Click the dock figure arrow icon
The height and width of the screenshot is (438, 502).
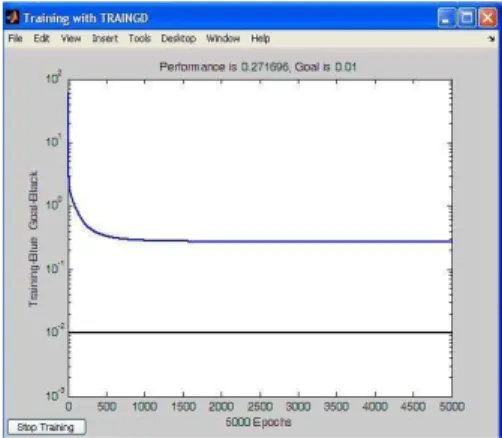pos(491,39)
